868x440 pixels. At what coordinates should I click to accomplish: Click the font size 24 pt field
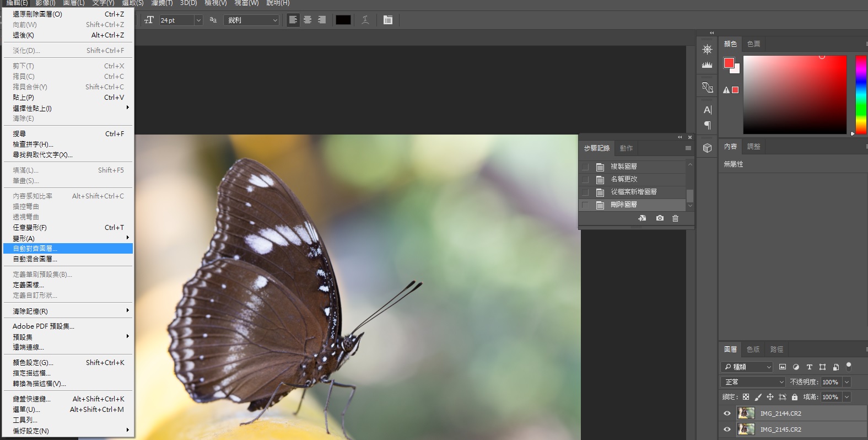(176, 20)
